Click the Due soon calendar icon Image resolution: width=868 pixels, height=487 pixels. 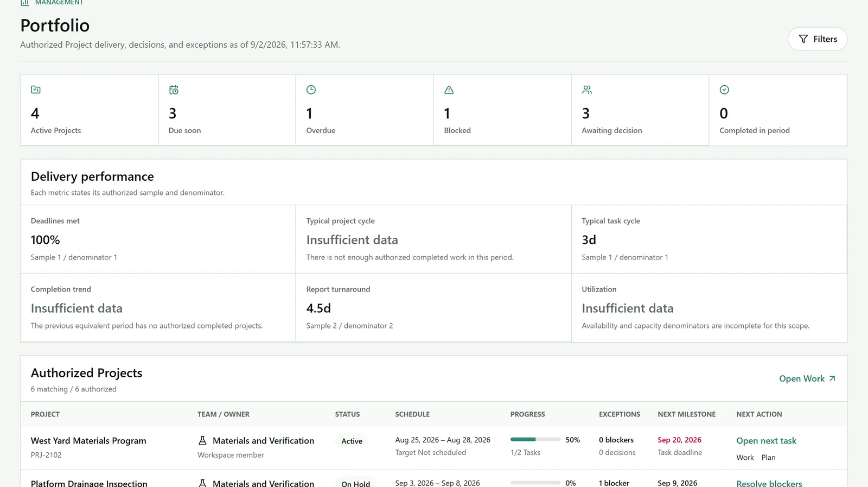(x=174, y=90)
